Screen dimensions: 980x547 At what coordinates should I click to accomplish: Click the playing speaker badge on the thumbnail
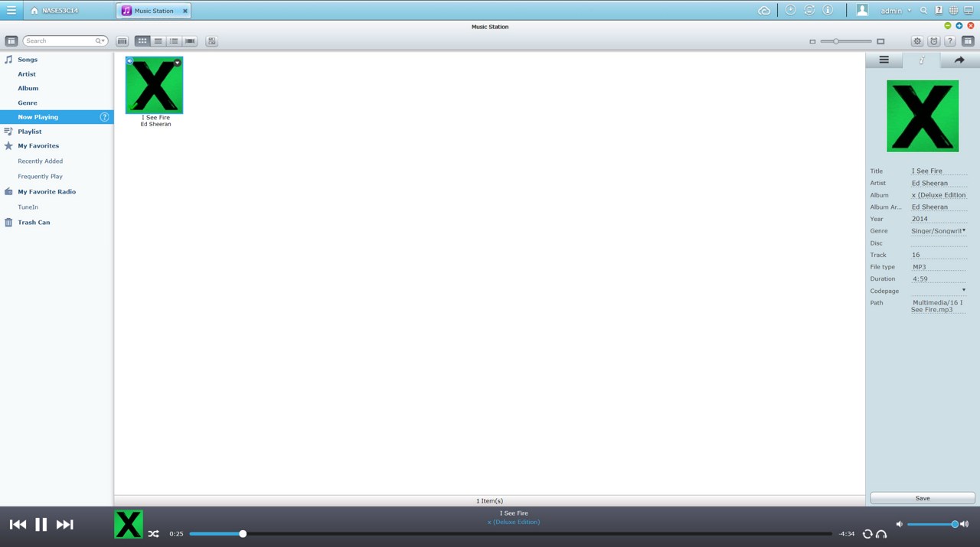pyautogui.click(x=130, y=61)
